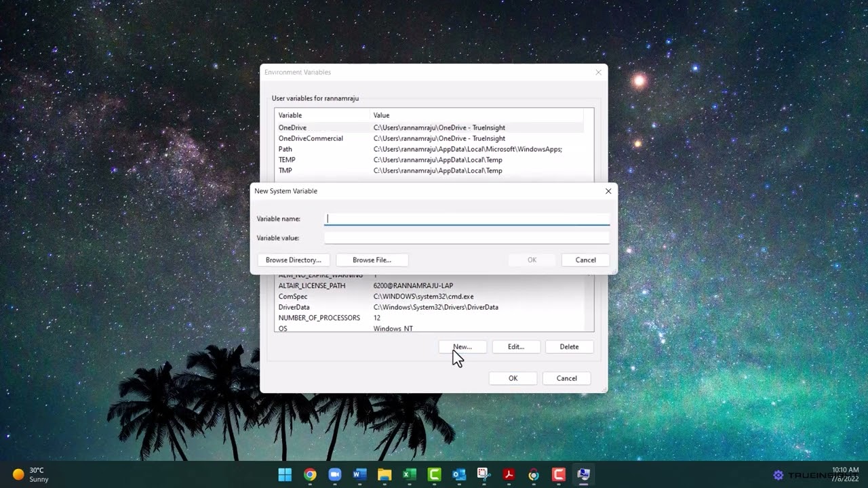Click OK in Environment Variables window
868x488 pixels.
513,378
